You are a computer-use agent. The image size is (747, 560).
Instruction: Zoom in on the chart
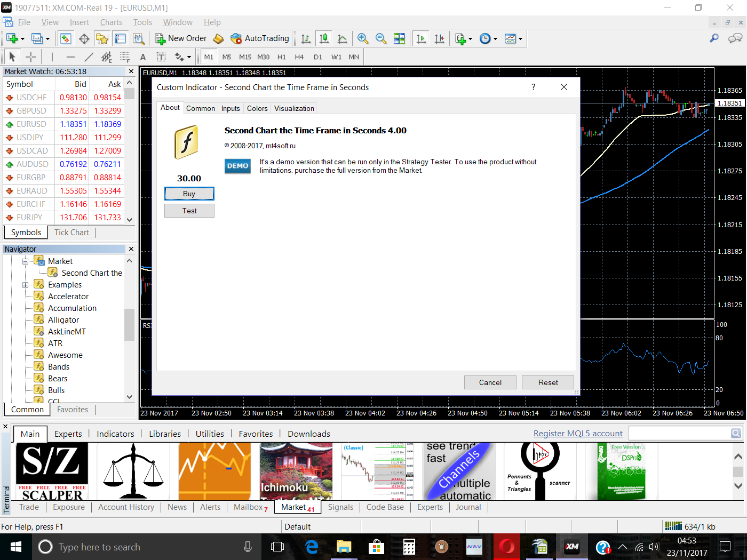(363, 38)
